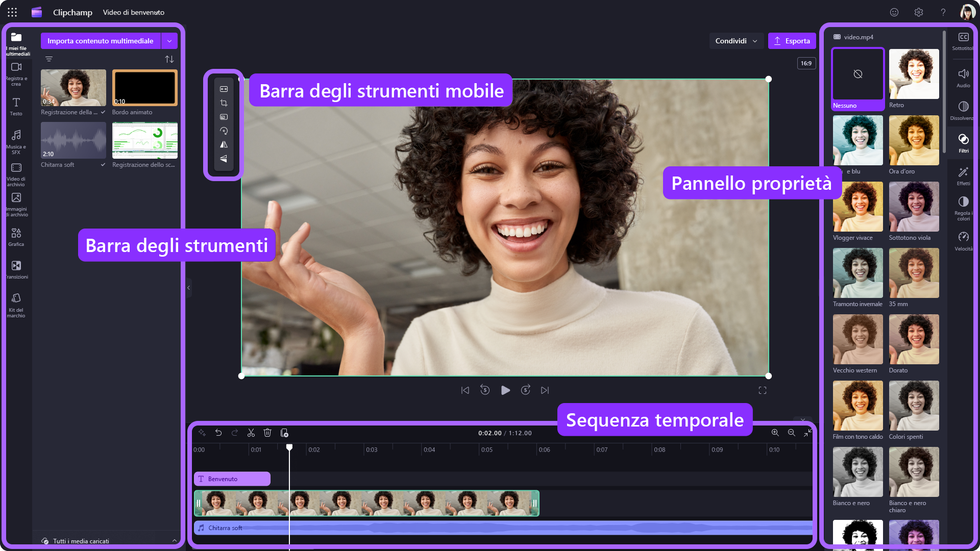Flip horizontally using floating toolbar
The height and width of the screenshot is (551, 980).
pyautogui.click(x=224, y=144)
